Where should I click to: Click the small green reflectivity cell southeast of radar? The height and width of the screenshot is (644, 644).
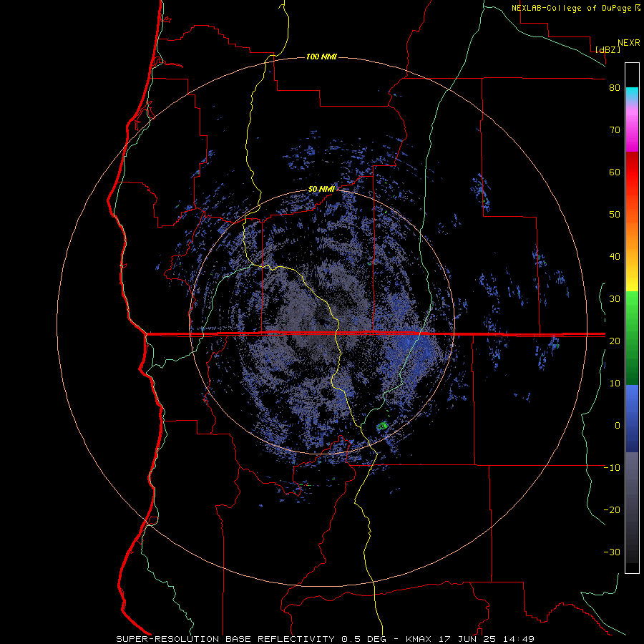382,426
